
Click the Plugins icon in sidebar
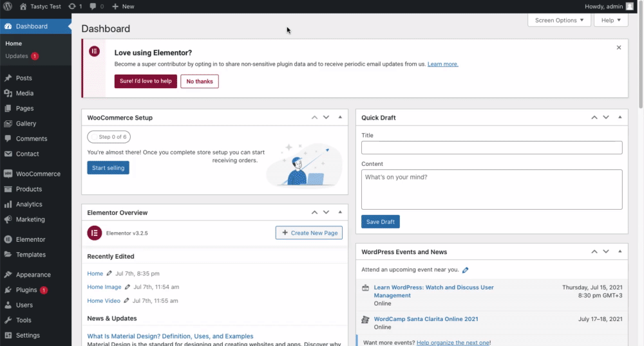coord(8,290)
